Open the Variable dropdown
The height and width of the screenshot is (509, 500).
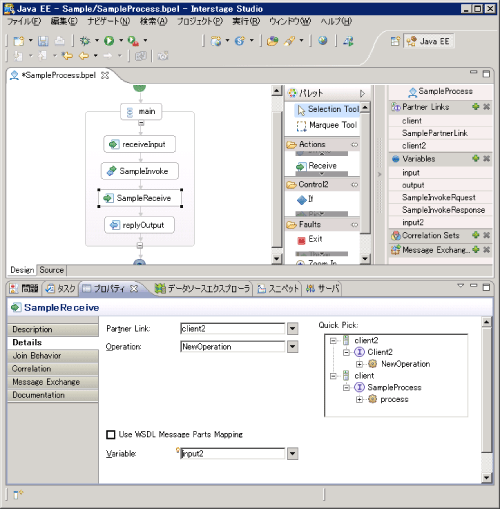(x=292, y=454)
